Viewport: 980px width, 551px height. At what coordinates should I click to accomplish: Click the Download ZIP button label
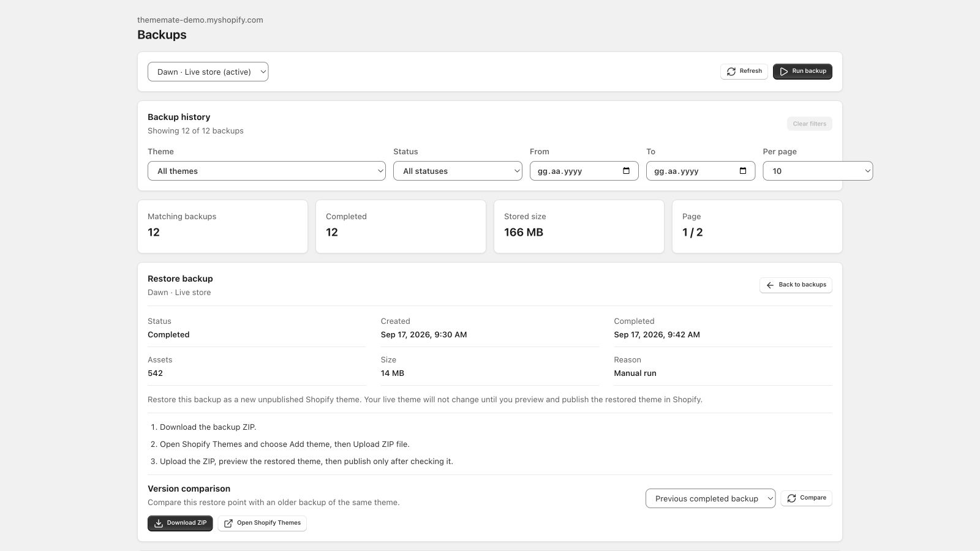pyautogui.click(x=186, y=523)
